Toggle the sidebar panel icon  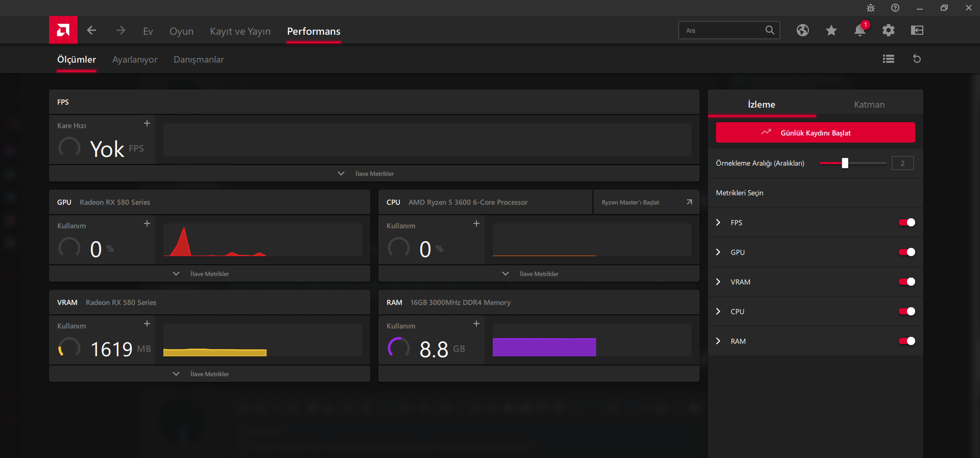pos(917,30)
